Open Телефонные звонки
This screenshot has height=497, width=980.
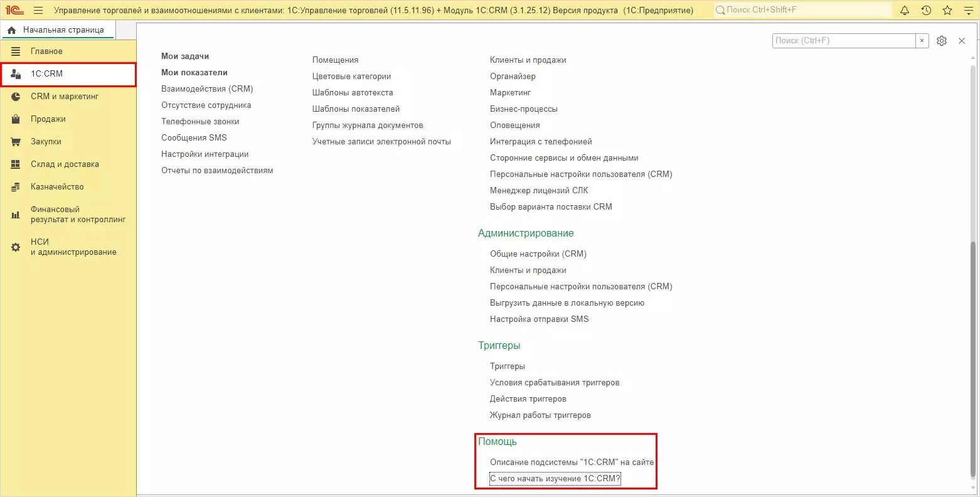coord(200,122)
